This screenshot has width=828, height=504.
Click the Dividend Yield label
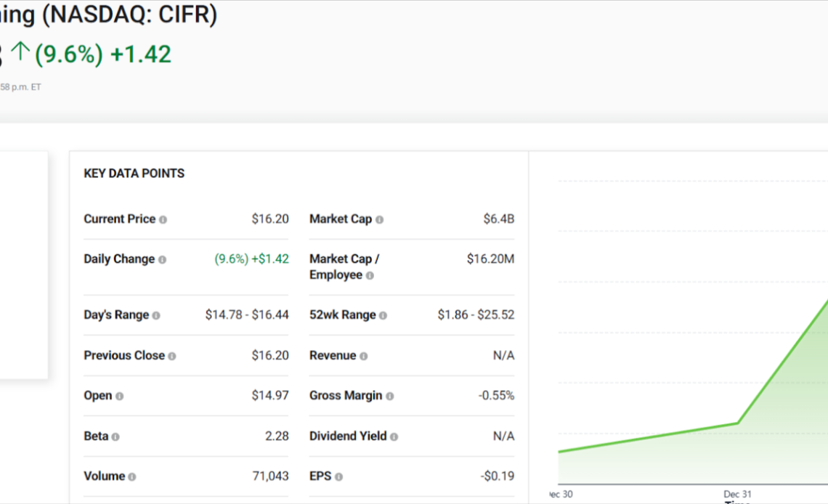348,436
